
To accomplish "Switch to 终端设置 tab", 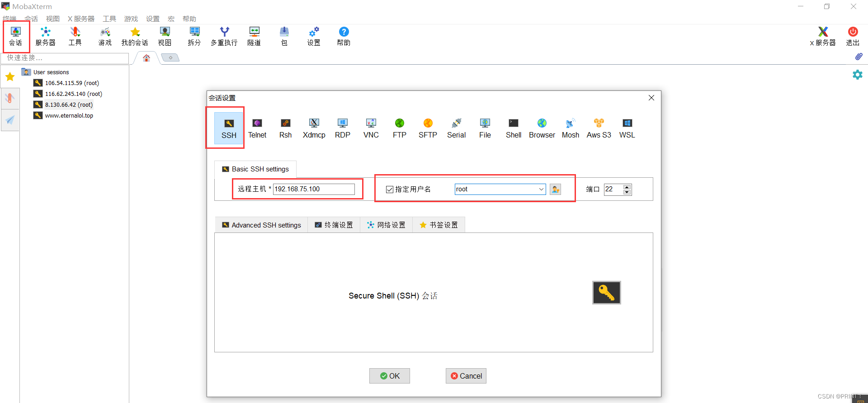I will 334,225.
